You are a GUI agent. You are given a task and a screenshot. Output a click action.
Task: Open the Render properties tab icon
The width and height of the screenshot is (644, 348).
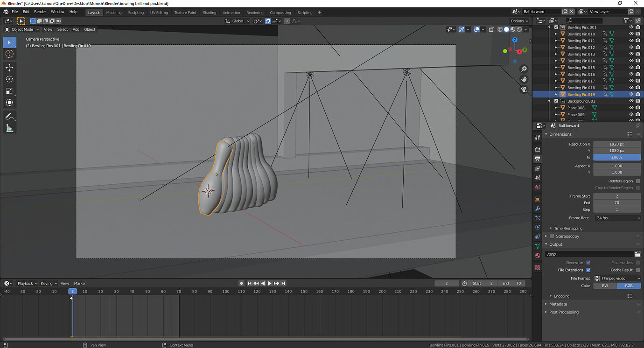click(538, 149)
